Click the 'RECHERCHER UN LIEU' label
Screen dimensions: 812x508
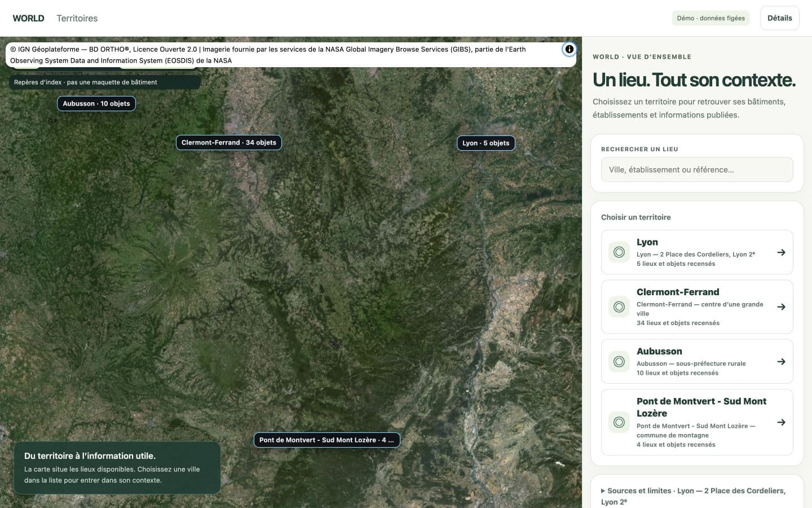639,149
